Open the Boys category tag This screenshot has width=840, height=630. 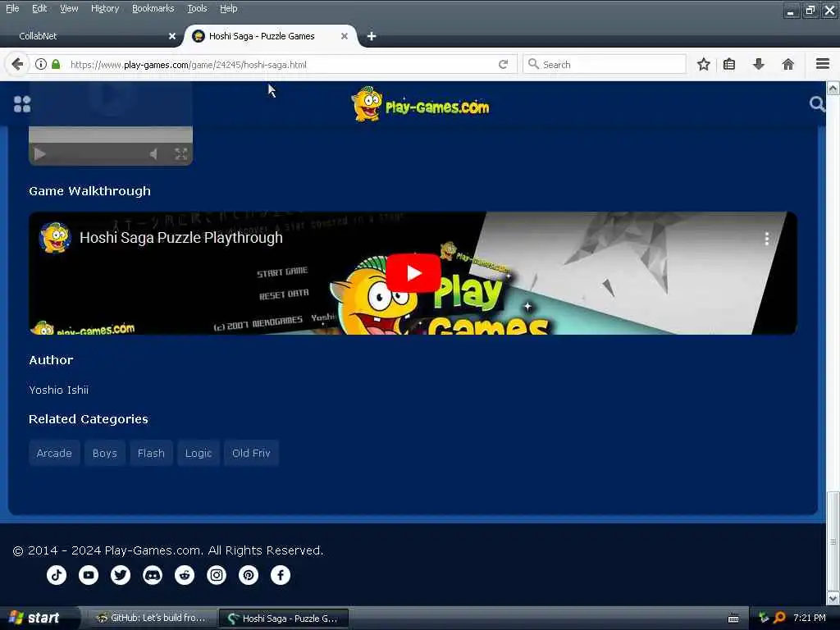coord(104,453)
